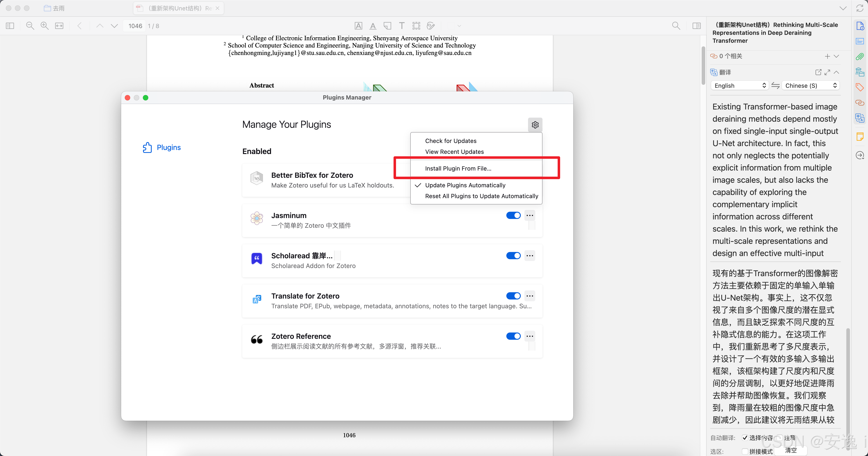Open the Locate arrow side-nav icon
Image resolution: width=868 pixels, height=456 pixels.
[860, 155]
